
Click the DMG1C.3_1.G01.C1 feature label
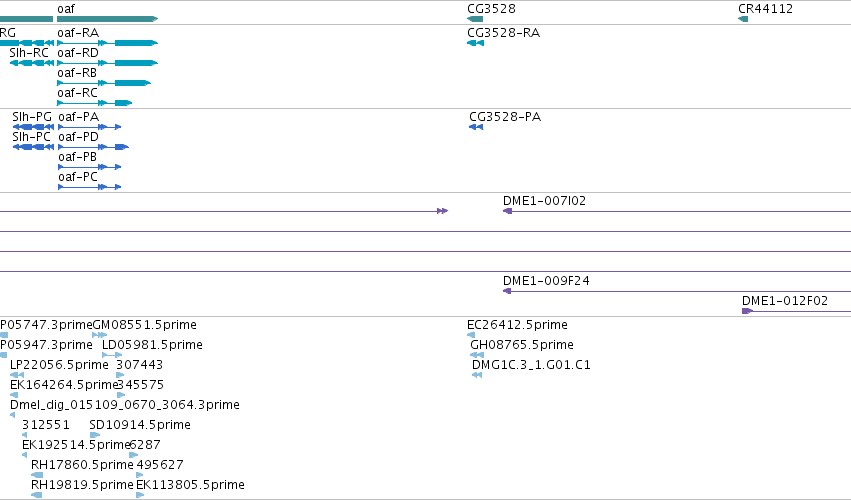[x=531, y=365]
